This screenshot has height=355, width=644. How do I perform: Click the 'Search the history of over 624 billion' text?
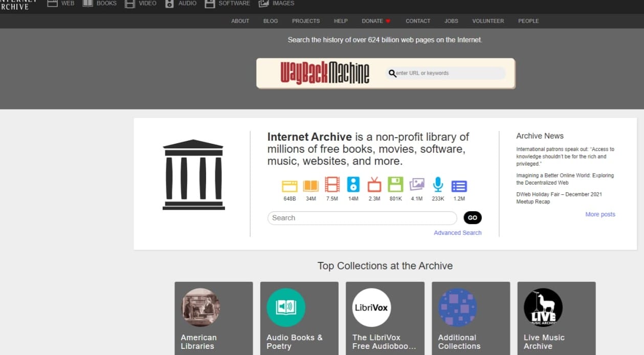(x=385, y=40)
